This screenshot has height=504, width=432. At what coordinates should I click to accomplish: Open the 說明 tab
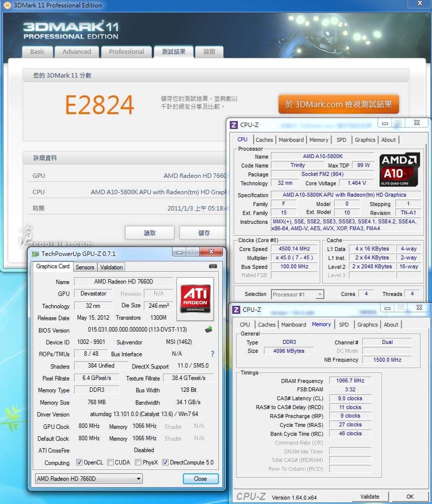pos(209,52)
